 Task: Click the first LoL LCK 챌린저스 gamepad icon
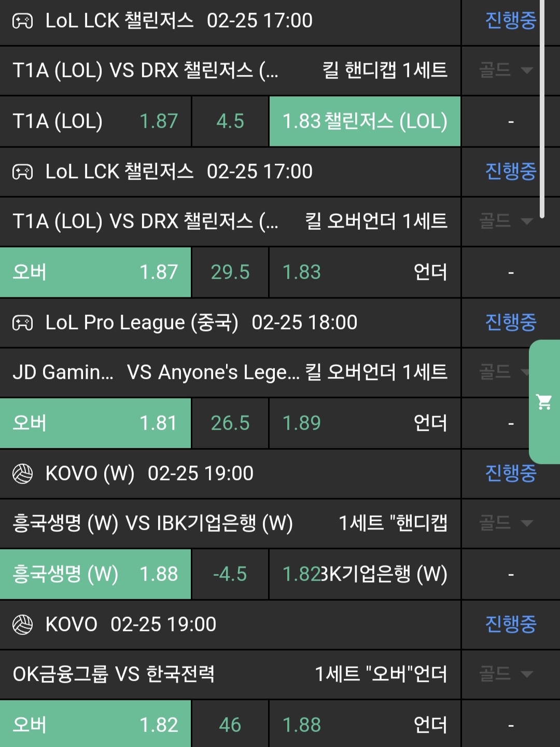(x=22, y=21)
